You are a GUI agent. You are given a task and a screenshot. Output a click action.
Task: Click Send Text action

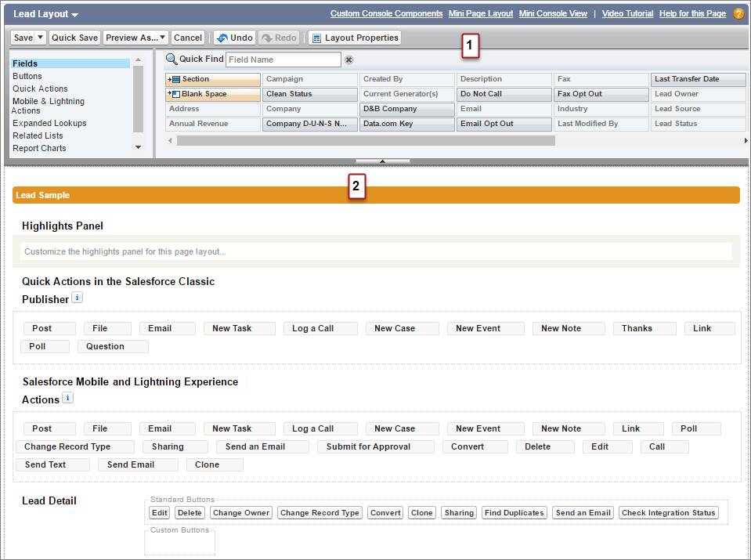[52, 464]
